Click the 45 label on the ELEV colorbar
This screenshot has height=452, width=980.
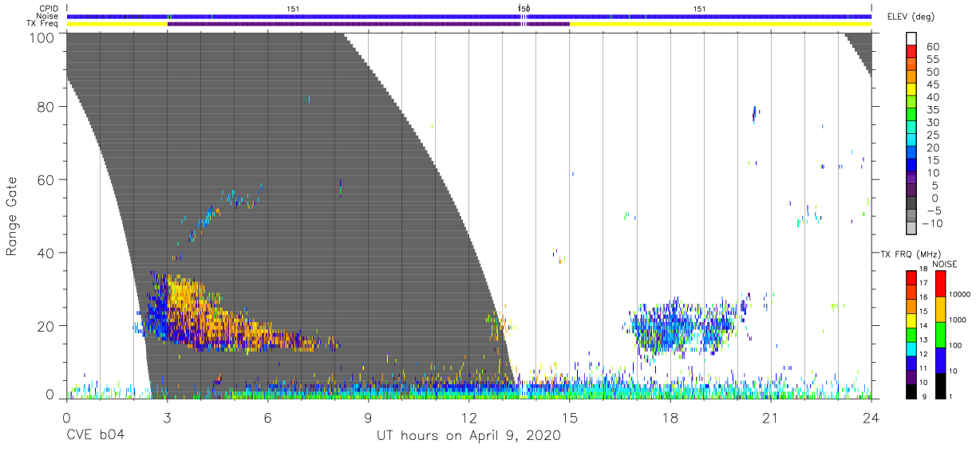(x=932, y=85)
